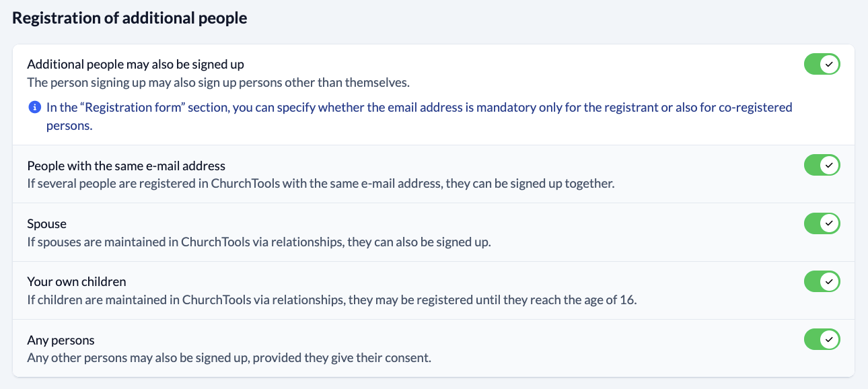This screenshot has width=868, height=389.
Task: Disable the Your own children switch
Action: [822, 281]
